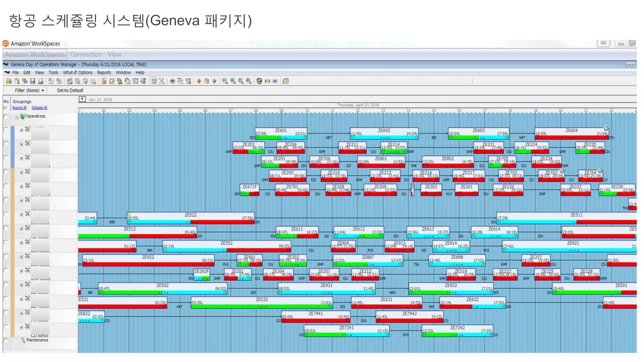Check the pin box for ZE512 row

point(6,228)
